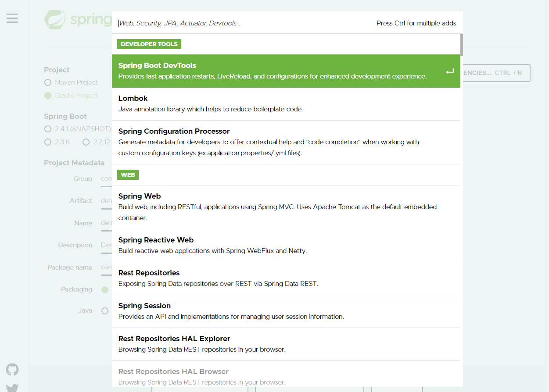
Task: Select the green Packaging radio option
Action: click(x=105, y=289)
